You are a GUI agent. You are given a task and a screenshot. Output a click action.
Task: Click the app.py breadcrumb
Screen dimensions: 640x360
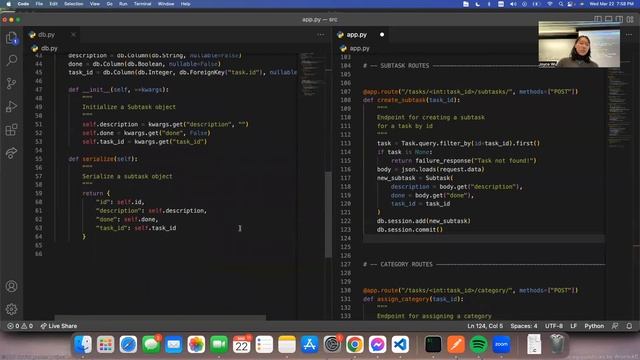click(355, 48)
